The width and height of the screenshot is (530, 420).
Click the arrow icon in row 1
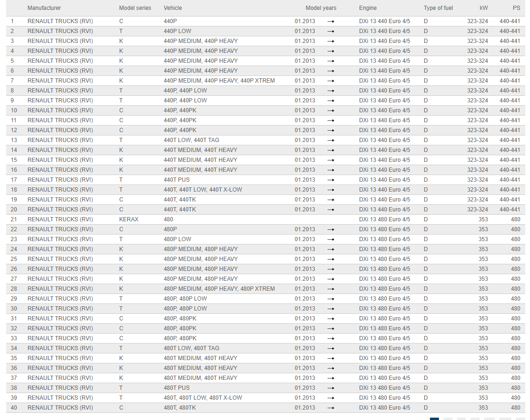click(x=330, y=21)
